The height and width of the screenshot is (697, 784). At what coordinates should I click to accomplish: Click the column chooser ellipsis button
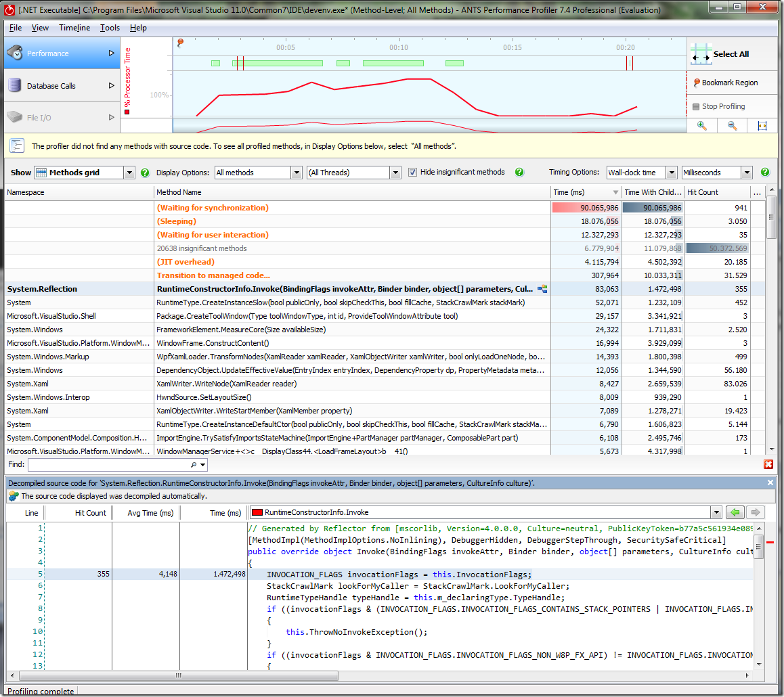pyautogui.click(x=757, y=192)
